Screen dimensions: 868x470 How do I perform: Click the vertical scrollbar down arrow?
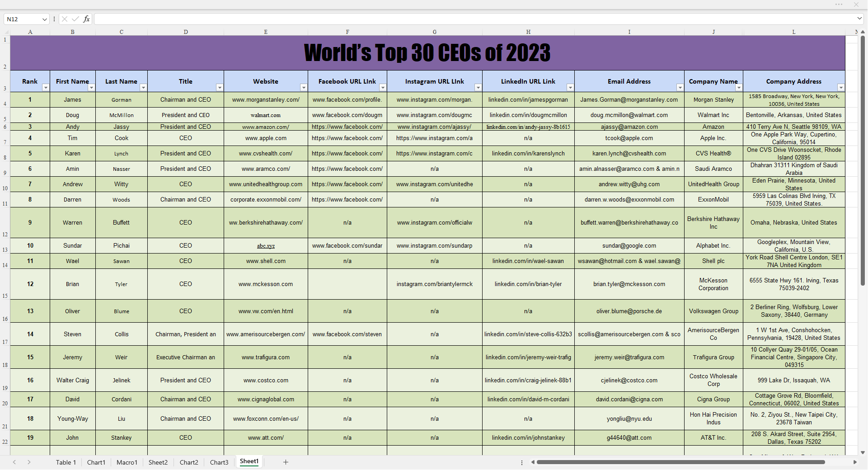point(863,452)
